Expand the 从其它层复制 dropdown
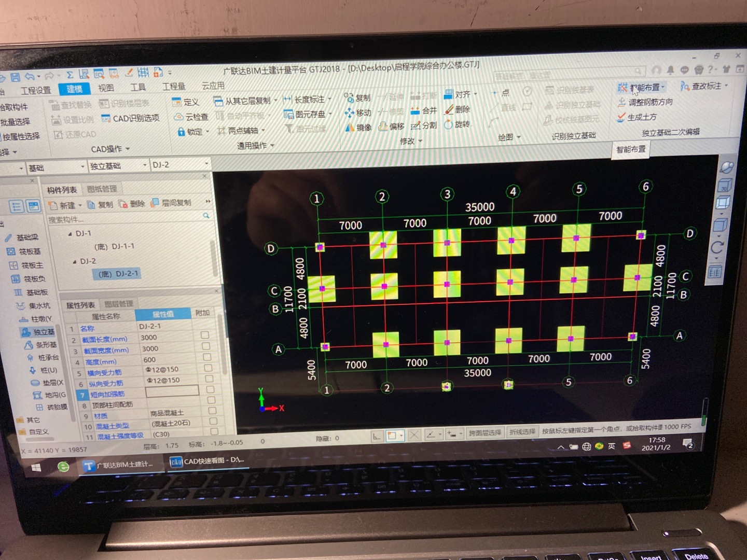This screenshot has width=747, height=560. click(x=275, y=100)
